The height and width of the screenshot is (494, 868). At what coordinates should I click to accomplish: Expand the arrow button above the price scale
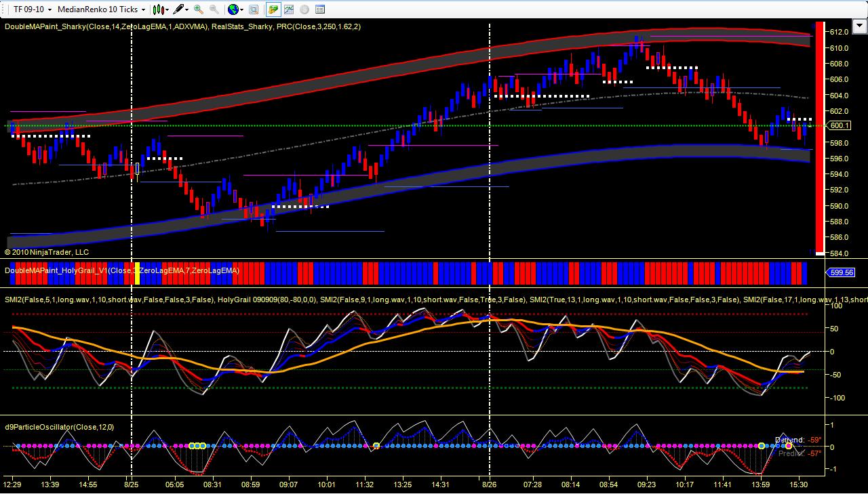(x=859, y=26)
